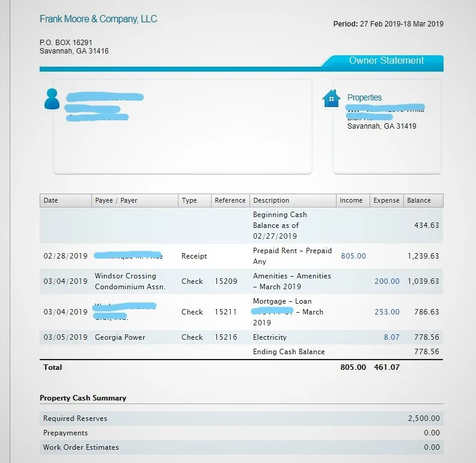Click the 1,239.63 balance value

click(423, 256)
